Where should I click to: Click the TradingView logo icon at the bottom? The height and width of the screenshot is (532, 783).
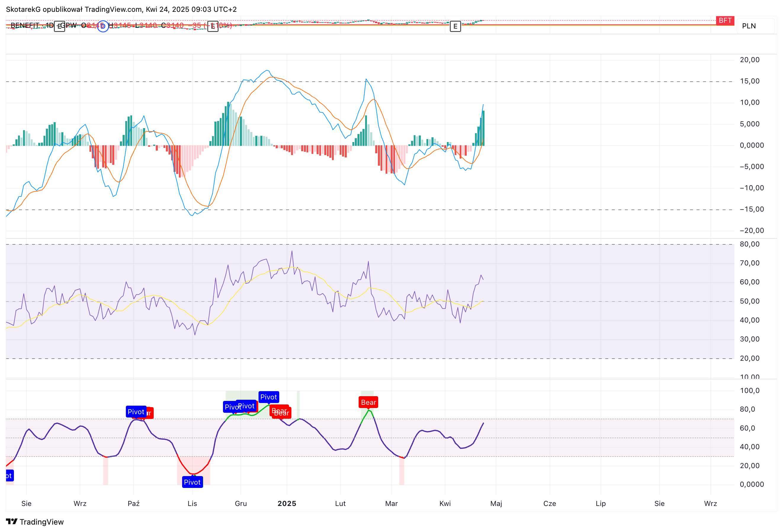pos(12,522)
